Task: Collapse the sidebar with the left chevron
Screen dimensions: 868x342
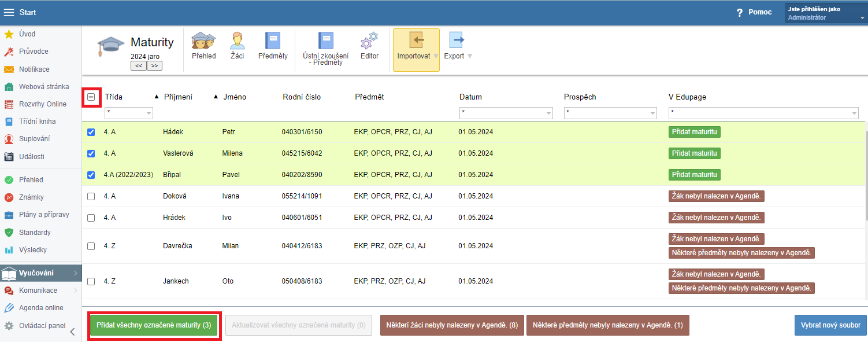Action: (x=72, y=332)
